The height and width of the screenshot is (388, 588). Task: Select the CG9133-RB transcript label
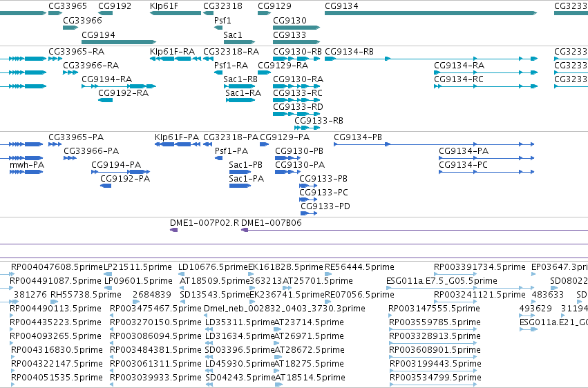(319, 121)
